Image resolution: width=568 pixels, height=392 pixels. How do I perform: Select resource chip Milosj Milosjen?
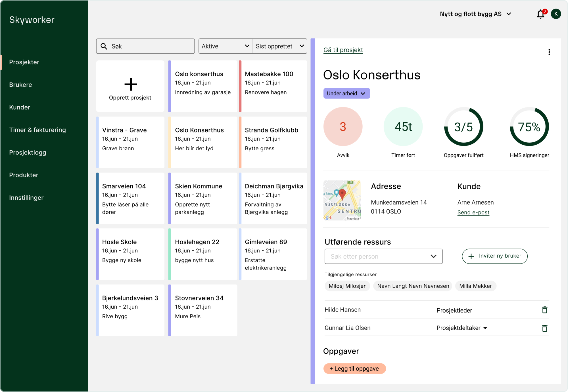pos(347,286)
